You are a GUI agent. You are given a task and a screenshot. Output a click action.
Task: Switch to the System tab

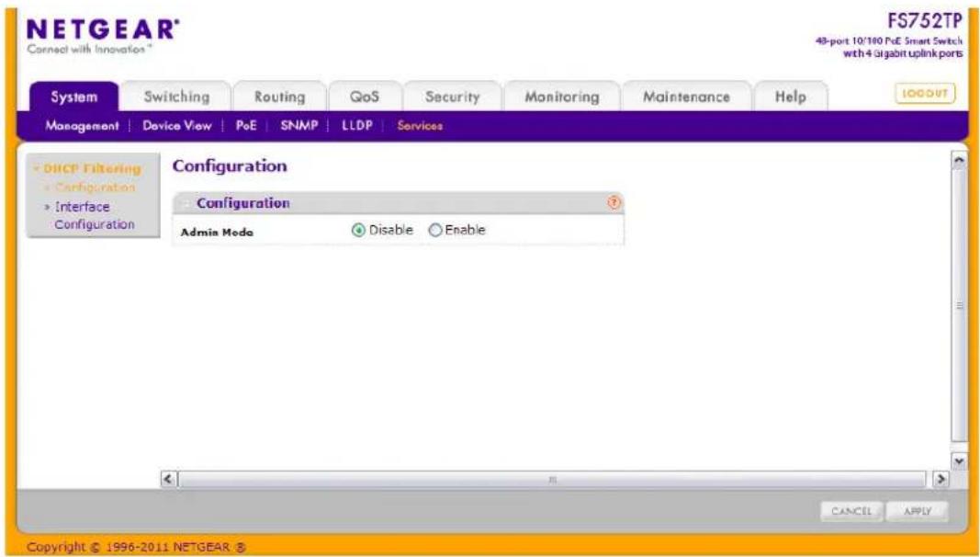(73, 97)
